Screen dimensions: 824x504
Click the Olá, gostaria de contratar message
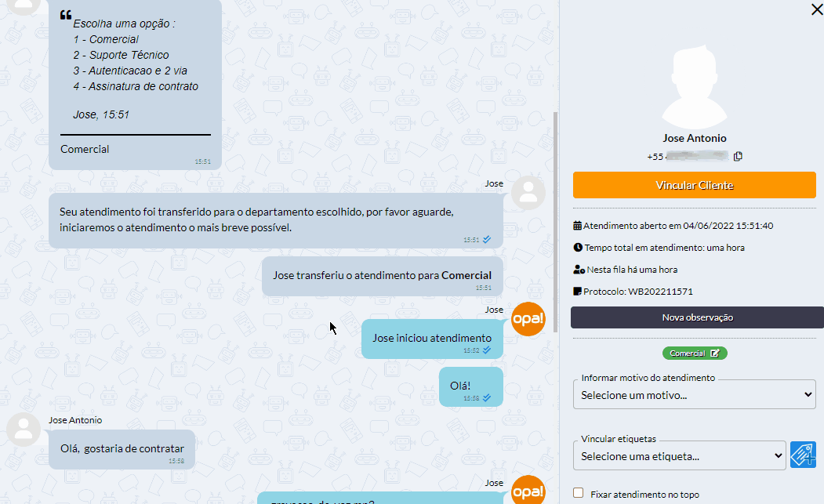[122, 450]
